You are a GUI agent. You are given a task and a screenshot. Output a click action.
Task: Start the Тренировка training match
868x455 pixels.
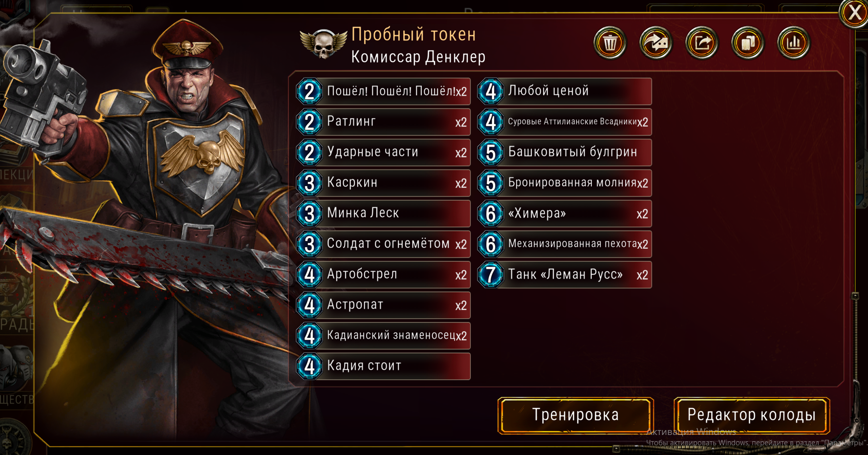coord(576,415)
